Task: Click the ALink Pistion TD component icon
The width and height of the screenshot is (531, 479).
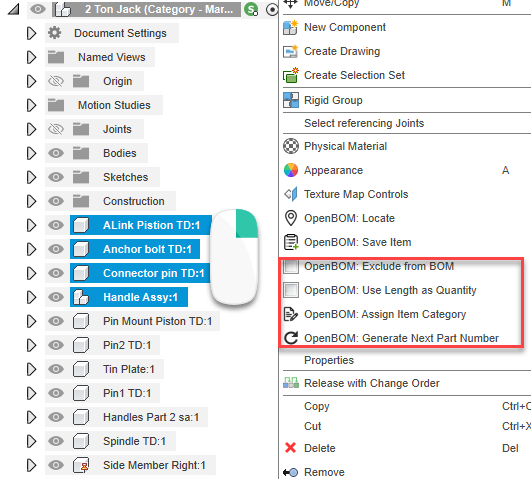Action: point(81,225)
